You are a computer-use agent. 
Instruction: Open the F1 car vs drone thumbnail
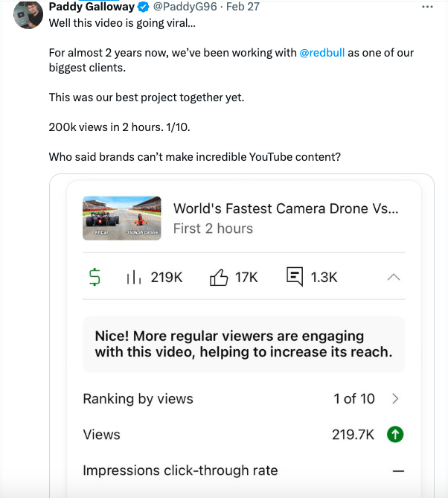[122, 217]
